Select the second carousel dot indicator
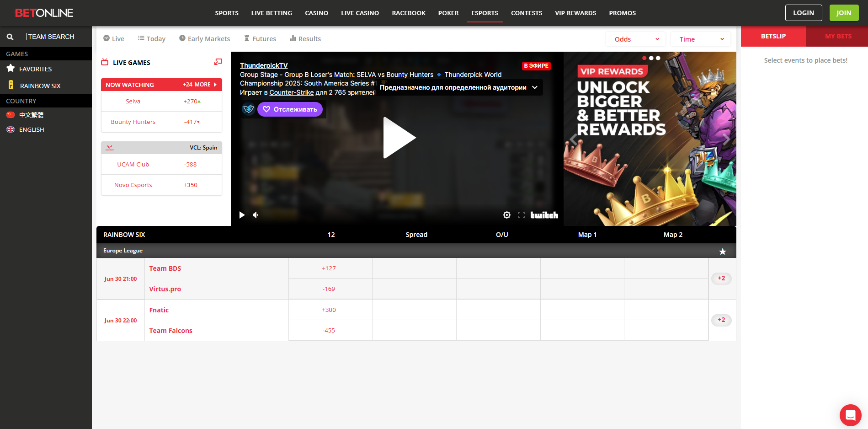This screenshot has width=868, height=429. tap(651, 58)
